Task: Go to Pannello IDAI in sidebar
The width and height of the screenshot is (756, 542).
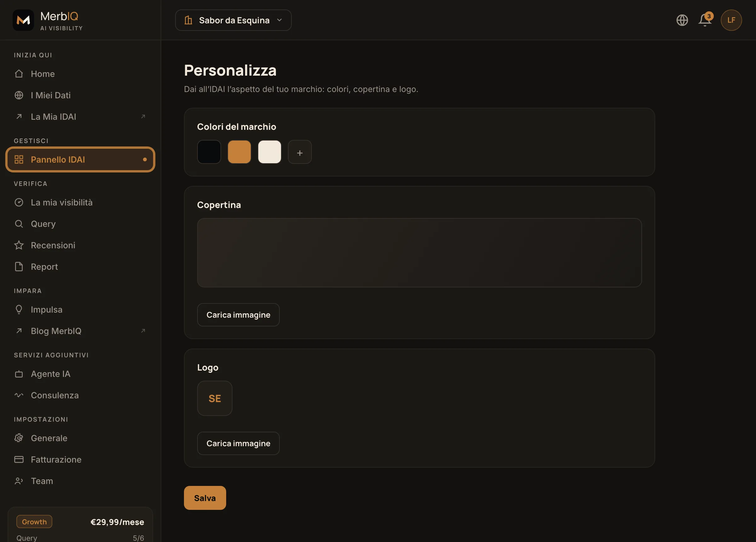Action: point(80,159)
